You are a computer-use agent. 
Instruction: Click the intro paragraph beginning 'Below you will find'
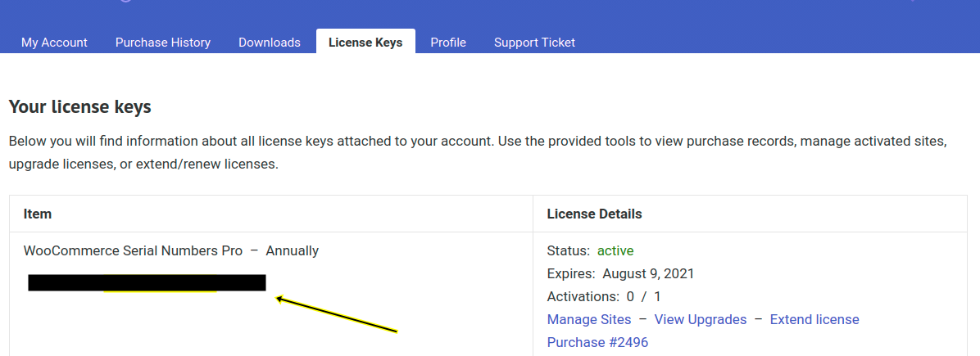click(478, 154)
